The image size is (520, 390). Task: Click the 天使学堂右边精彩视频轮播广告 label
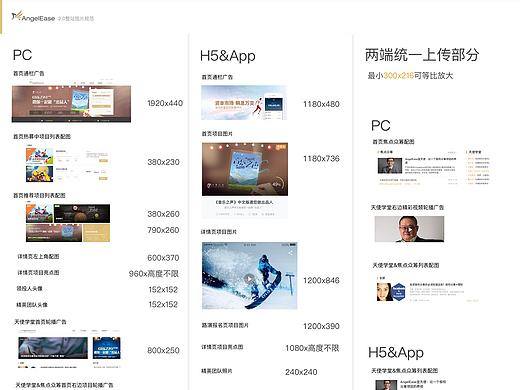pyautogui.click(x=407, y=207)
